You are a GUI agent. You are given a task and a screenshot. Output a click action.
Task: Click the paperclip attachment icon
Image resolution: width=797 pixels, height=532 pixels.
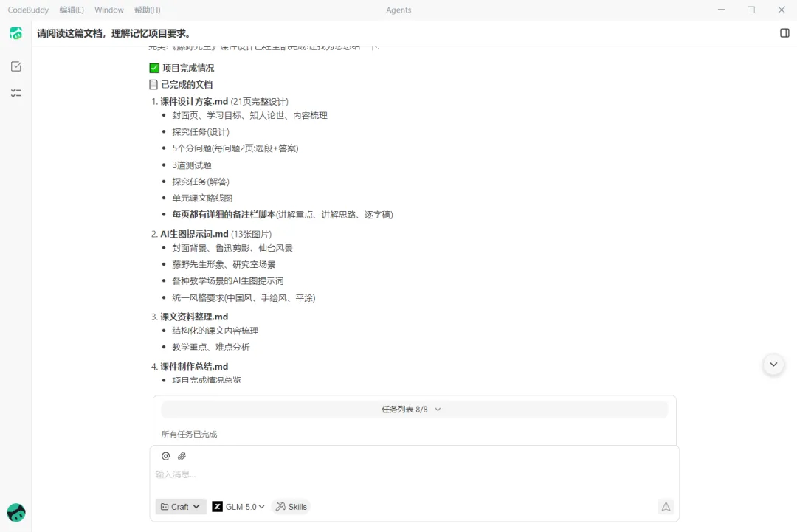coord(182,456)
